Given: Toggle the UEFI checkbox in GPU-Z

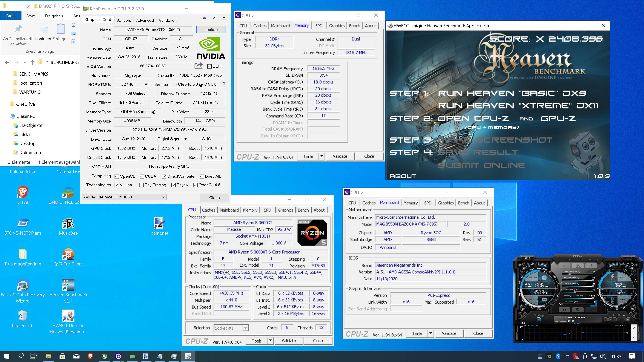Looking at the screenshot, I should (209, 67).
